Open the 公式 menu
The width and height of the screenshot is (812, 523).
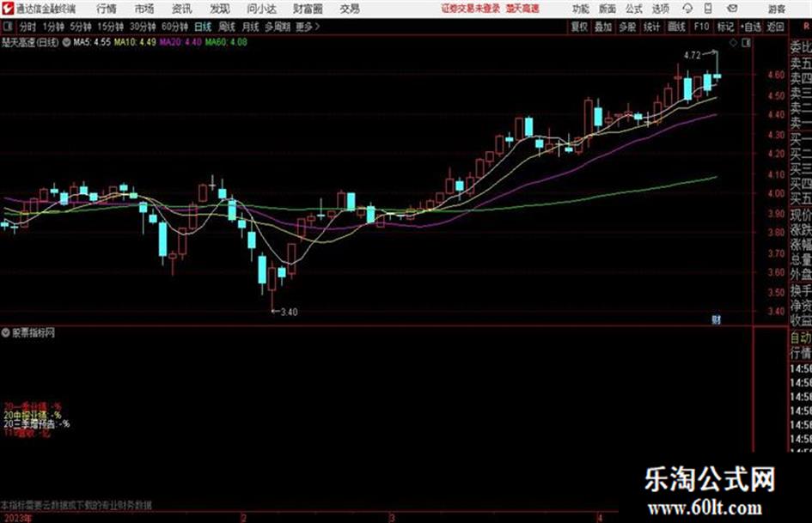coord(634,9)
